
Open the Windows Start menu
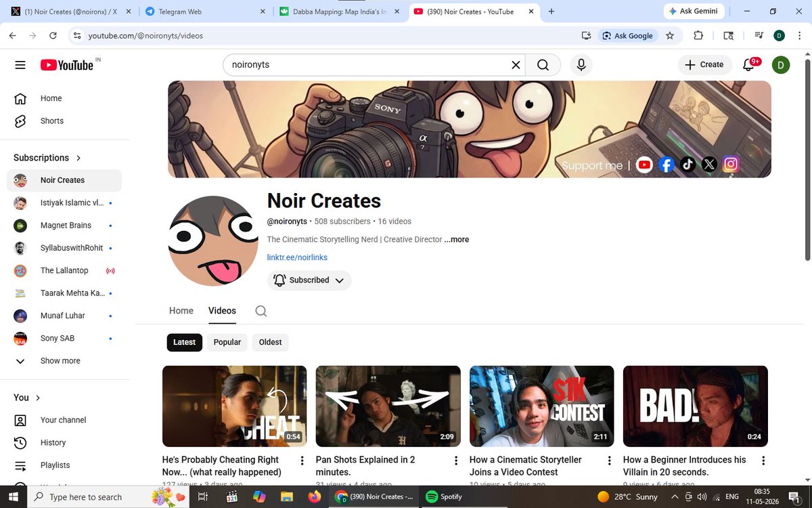(13, 496)
